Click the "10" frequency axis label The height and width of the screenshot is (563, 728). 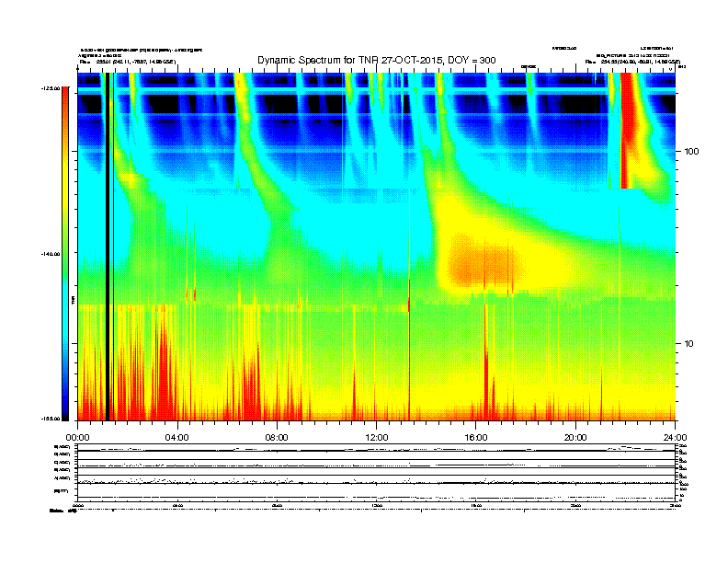pos(689,344)
